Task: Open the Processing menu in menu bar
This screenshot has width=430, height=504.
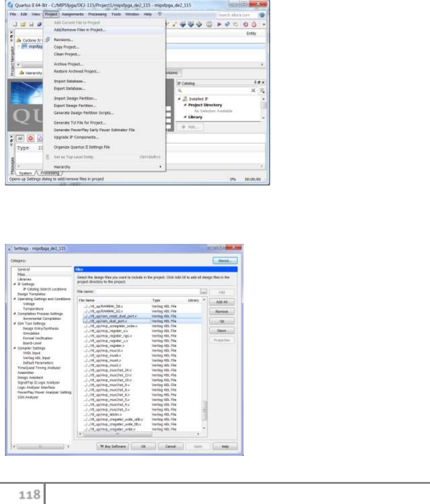Action: click(97, 14)
